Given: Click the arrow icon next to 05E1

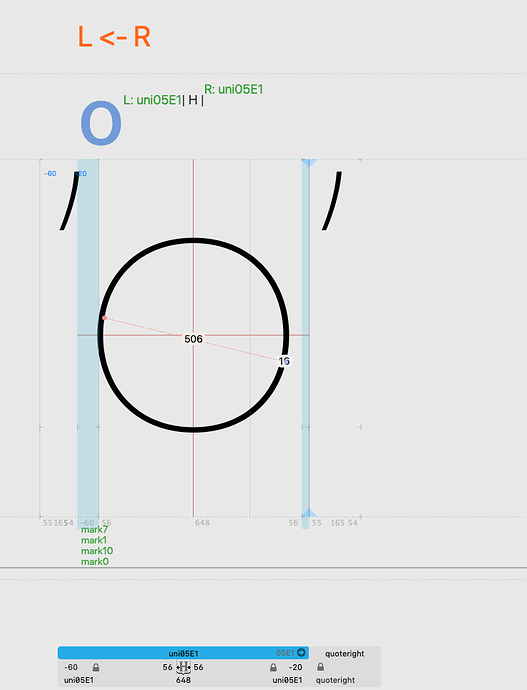Looking at the screenshot, I should tap(301, 653).
